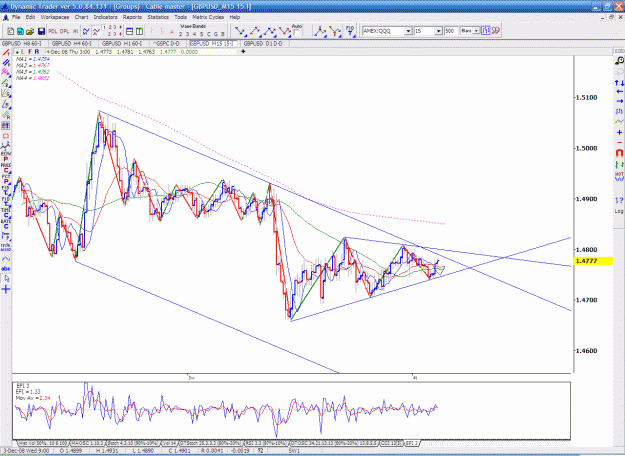The height and width of the screenshot is (456, 625).
Task: Select Wave Bands option 2
Action: pos(181,34)
